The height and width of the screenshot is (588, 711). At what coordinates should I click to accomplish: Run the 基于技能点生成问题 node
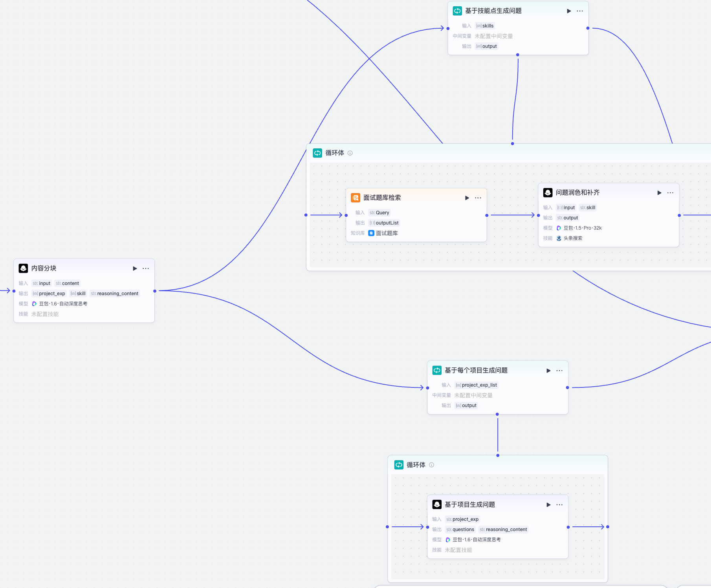[x=569, y=11]
